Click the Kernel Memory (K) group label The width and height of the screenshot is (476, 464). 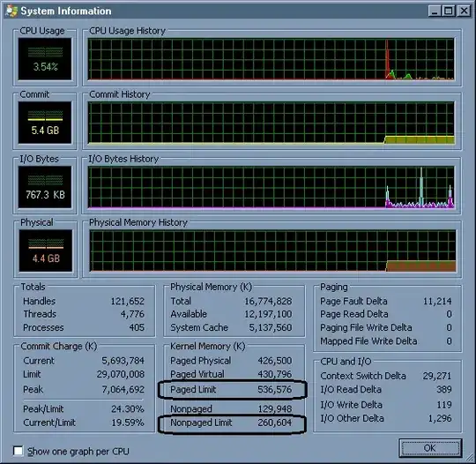click(208, 346)
